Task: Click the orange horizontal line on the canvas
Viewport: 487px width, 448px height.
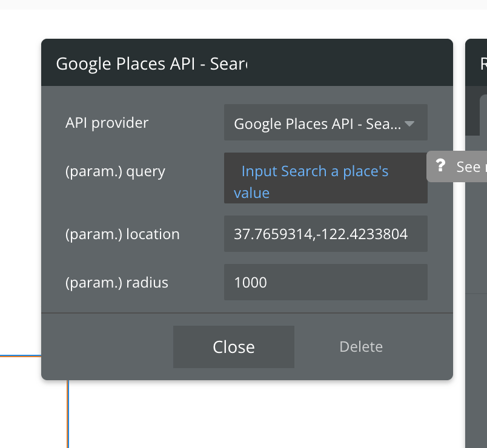Action: (x=20, y=356)
